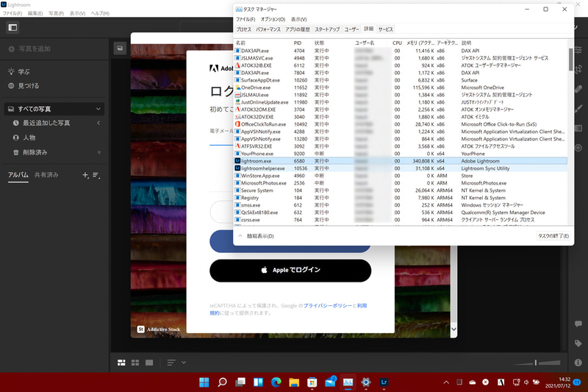Open the プライバシーポリシー link
Image resolution: width=588 pixels, height=392 pixels.
click(x=328, y=306)
